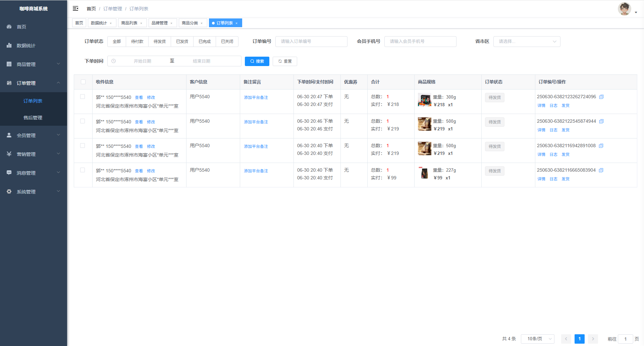Image resolution: width=644 pixels, height=346 pixels.
Task: Open the 省市区 region dropdown
Action: pos(527,42)
